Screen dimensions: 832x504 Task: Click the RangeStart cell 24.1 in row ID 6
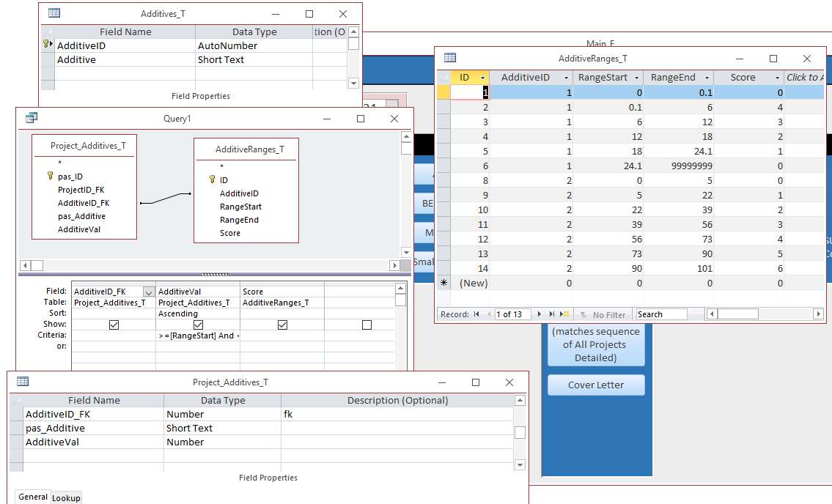[608, 166]
